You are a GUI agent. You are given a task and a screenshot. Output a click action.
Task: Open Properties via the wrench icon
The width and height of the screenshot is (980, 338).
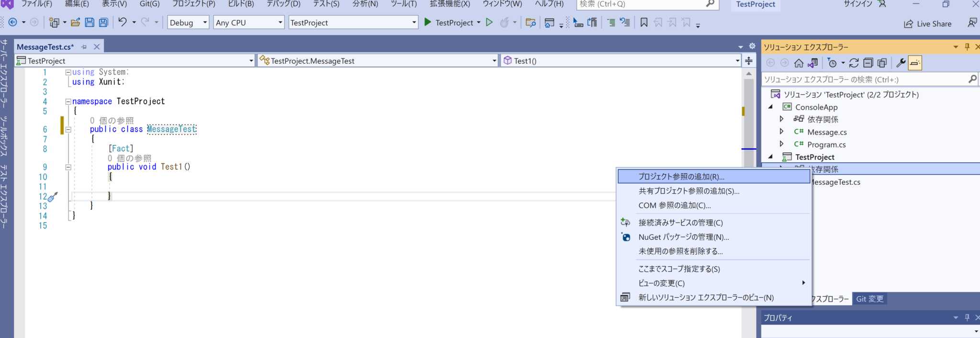pyautogui.click(x=901, y=63)
